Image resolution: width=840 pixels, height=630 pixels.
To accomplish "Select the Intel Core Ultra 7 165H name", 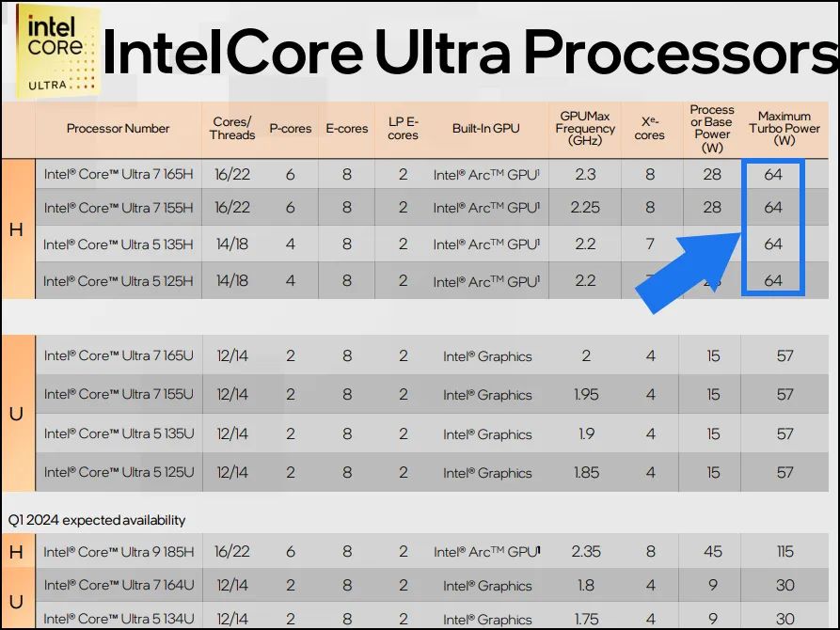I will click(119, 174).
